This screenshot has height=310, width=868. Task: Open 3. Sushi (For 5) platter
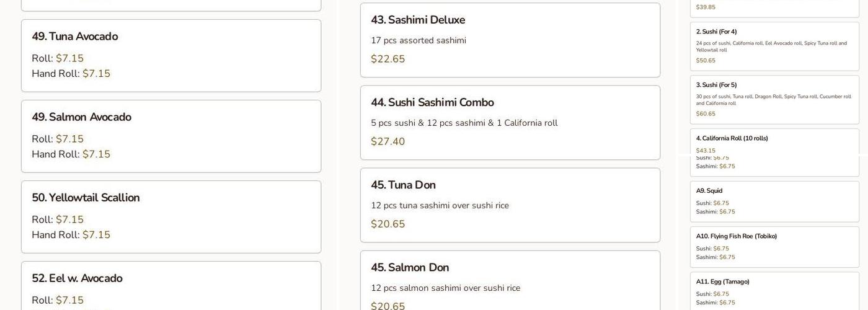[x=716, y=85]
